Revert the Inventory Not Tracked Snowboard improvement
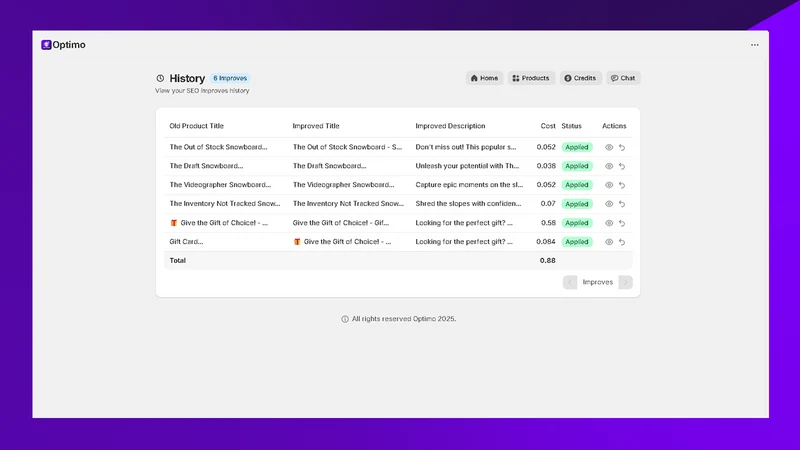This screenshot has width=800, height=450. point(622,204)
